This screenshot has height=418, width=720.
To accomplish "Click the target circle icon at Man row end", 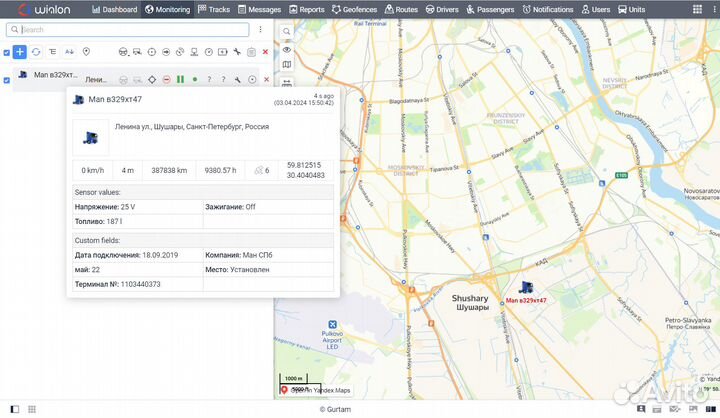I will point(252,79).
